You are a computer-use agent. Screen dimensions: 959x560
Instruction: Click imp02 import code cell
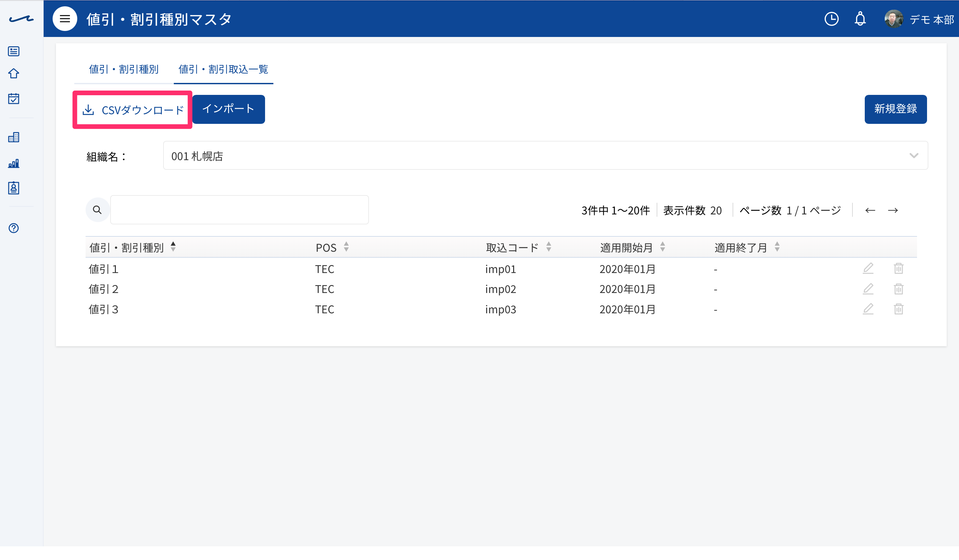pyautogui.click(x=500, y=290)
